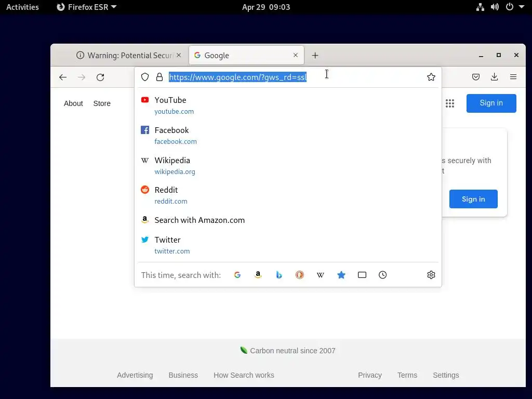Search this time with Bing icon
Image resolution: width=532 pixels, height=399 pixels.
point(279,275)
